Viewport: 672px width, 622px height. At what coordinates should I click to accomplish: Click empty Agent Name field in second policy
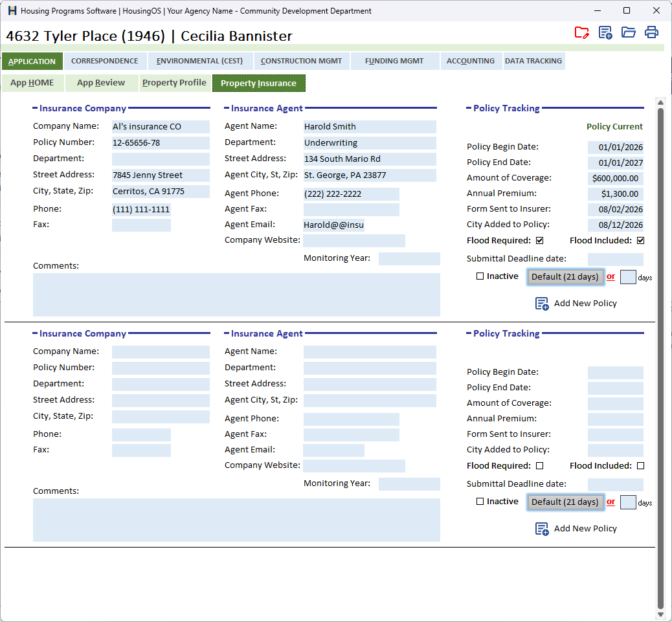coord(370,352)
